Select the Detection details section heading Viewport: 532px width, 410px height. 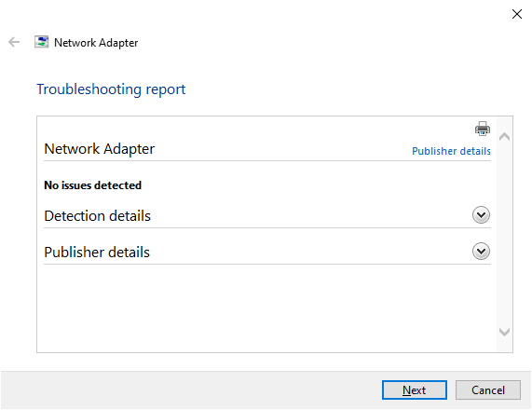pos(98,216)
